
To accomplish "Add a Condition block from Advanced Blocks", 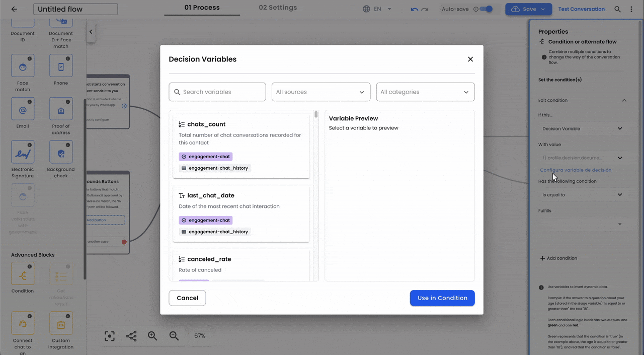I will tap(22, 273).
